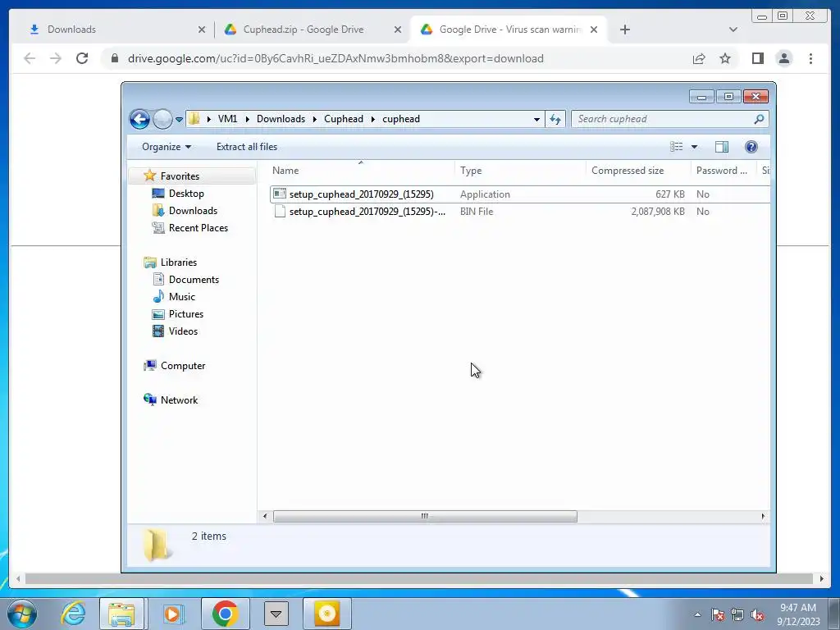The image size is (840, 630).
Task: Open Music library
Action: tap(181, 297)
